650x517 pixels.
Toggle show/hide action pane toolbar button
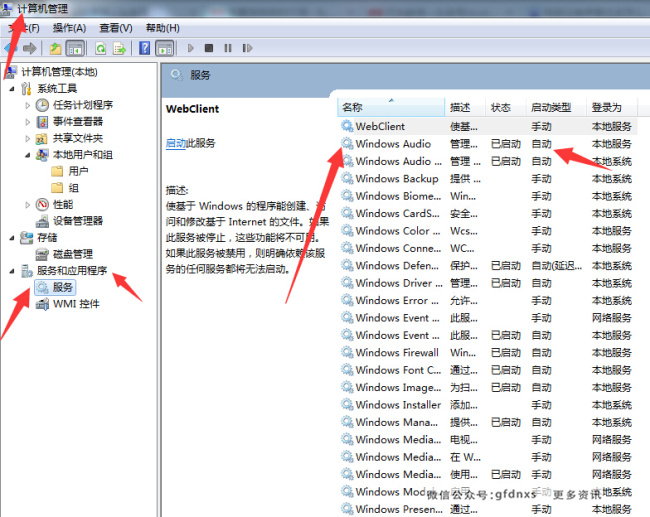[x=164, y=48]
